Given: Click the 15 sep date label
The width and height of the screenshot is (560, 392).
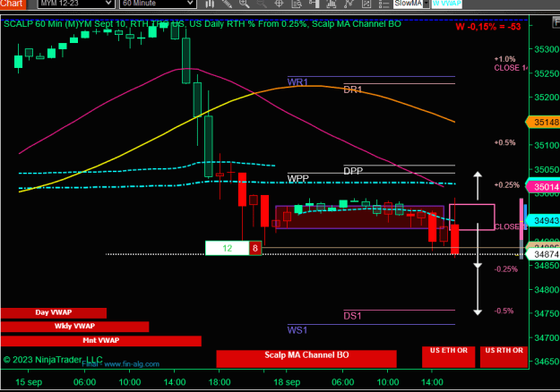Looking at the screenshot, I should (x=29, y=382).
